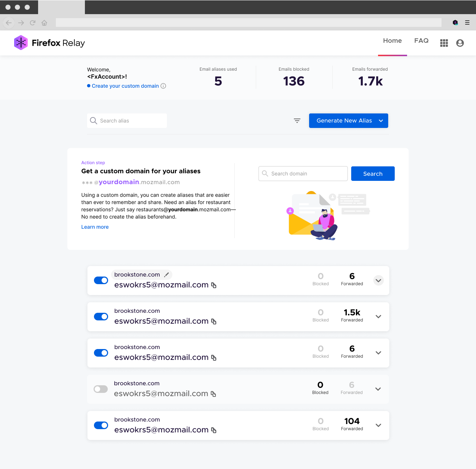Click the blue Search domain button

point(373,174)
